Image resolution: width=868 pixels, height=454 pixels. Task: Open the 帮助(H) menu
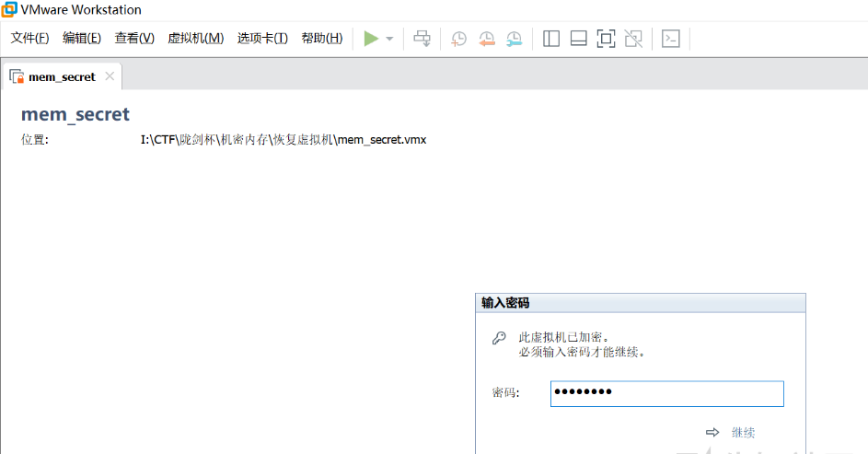click(x=322, y=38)
